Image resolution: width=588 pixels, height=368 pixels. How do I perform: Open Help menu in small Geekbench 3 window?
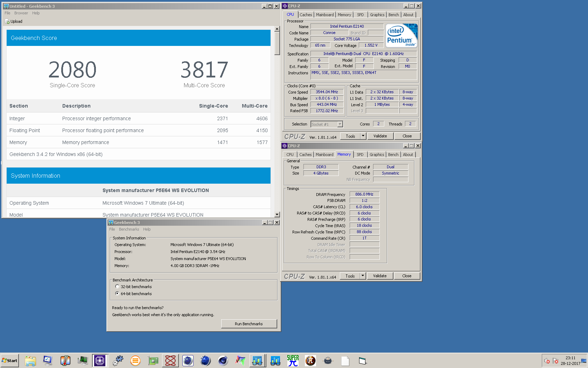click(147, 229)
